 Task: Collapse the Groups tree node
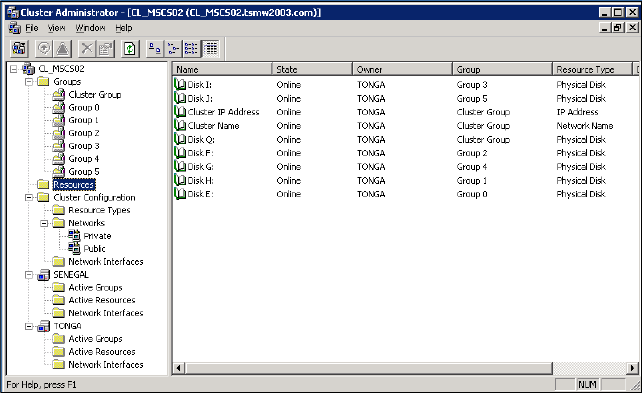tap(29, 81)
